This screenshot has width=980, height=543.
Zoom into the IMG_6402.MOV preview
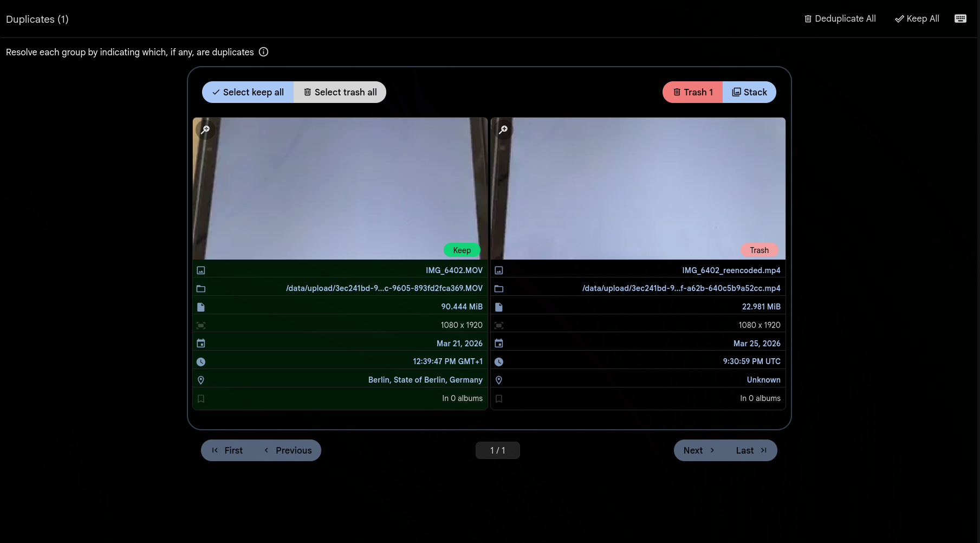coord(205,130)
